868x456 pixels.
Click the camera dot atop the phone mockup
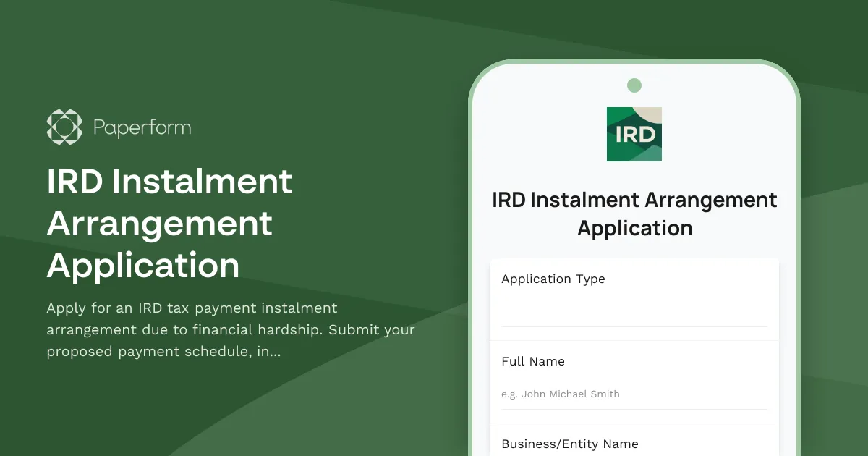634,85
